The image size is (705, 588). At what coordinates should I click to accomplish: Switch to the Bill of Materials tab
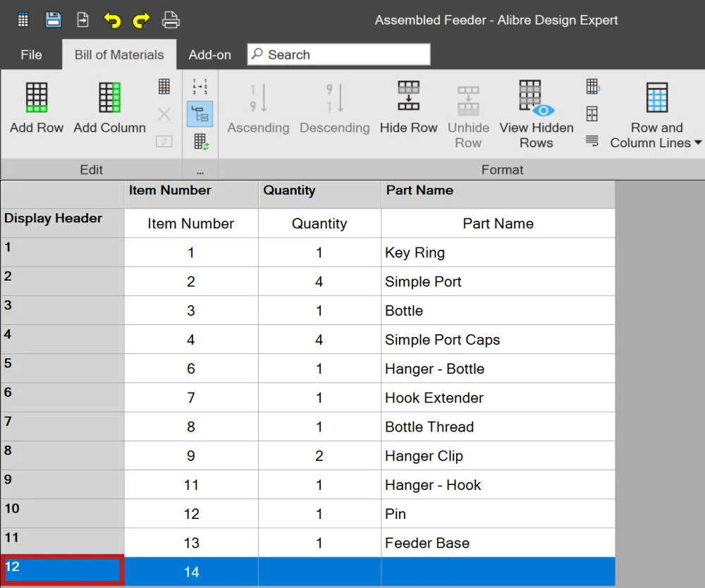point(119,55)
